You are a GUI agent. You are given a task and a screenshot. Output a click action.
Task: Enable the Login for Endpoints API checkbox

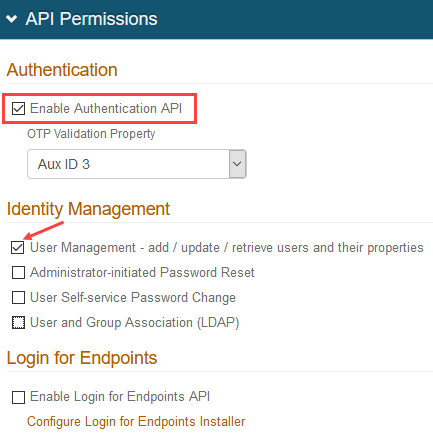(18, 397)
